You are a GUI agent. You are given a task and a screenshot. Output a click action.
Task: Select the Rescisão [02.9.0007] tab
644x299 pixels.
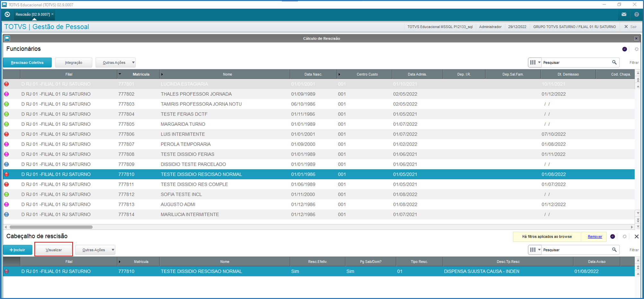point(32,14)
